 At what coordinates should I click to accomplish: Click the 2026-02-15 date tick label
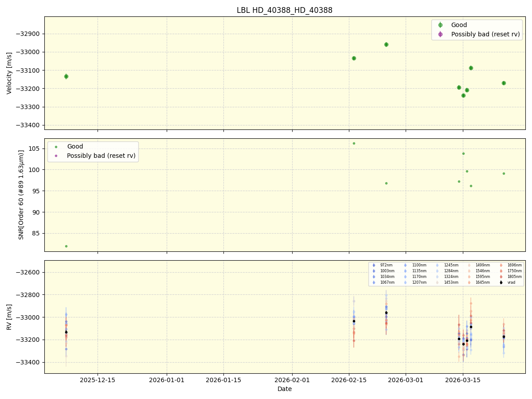[349, 380]
